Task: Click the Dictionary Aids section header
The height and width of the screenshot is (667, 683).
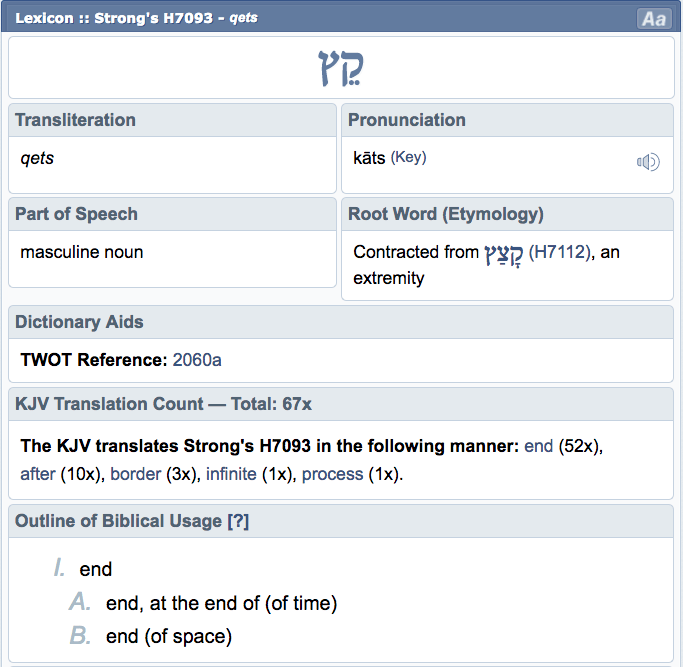Action: (80, 322)
